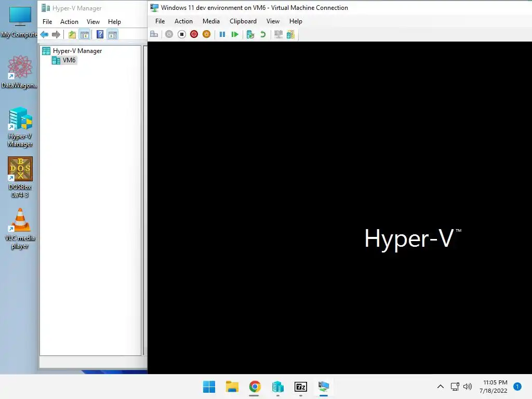Click Forward arrow in Hyper-V Manager toolbar
This screenshot has height=399, width=532.
(56, 34)
